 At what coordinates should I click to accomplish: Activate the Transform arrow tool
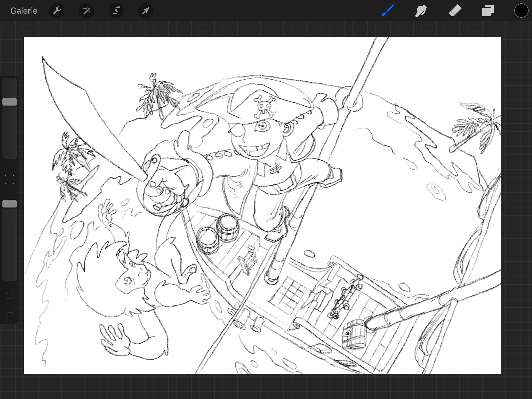click(x=146, y=11)
